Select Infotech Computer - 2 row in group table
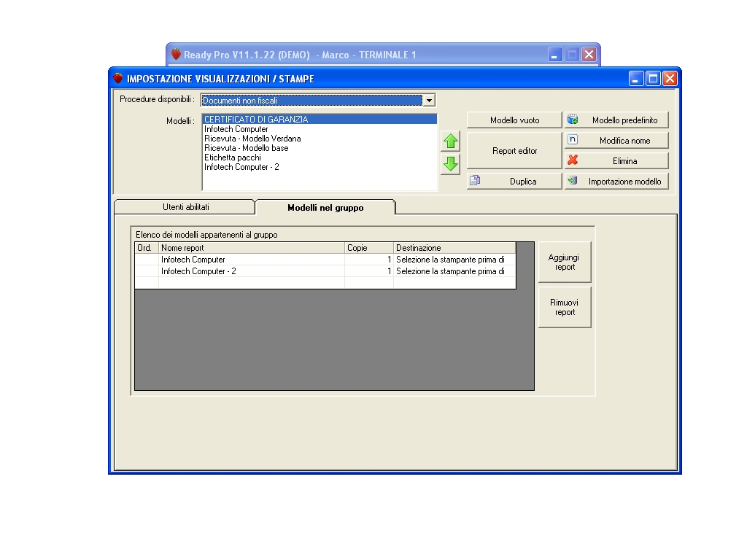747x560 pixels. point(325,271)
